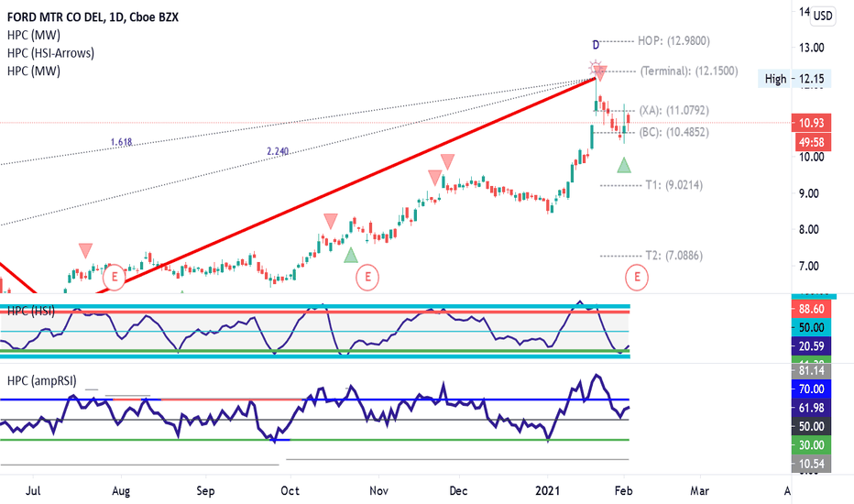This screenshot has height=504, width=854.
Task: Click the 88.60 HSI scale value
Action: point(811,309)
